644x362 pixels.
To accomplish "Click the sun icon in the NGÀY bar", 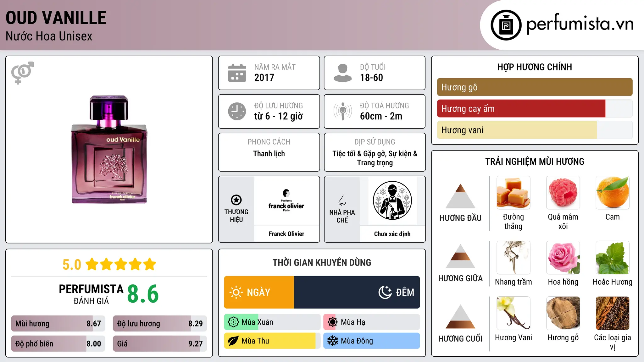I will click(x=236, y=292).
